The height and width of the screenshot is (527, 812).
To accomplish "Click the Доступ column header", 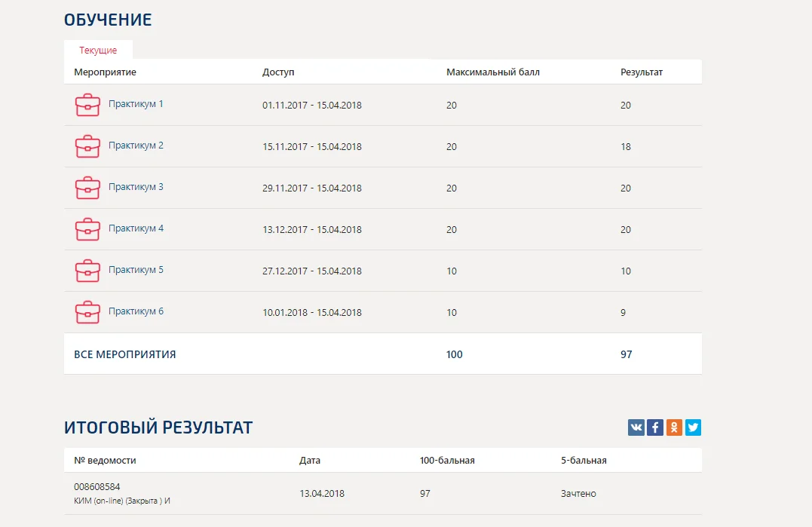I will [278, 72].
